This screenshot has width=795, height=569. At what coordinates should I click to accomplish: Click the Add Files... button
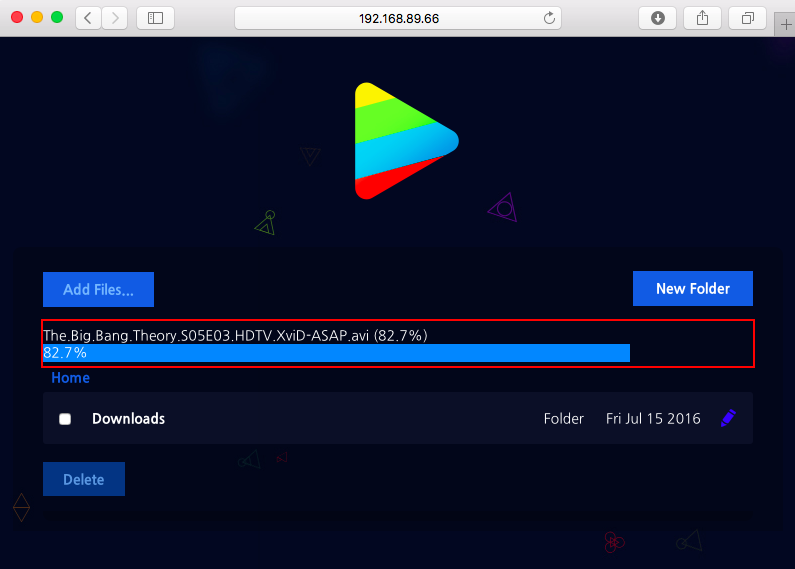point(98,290)
